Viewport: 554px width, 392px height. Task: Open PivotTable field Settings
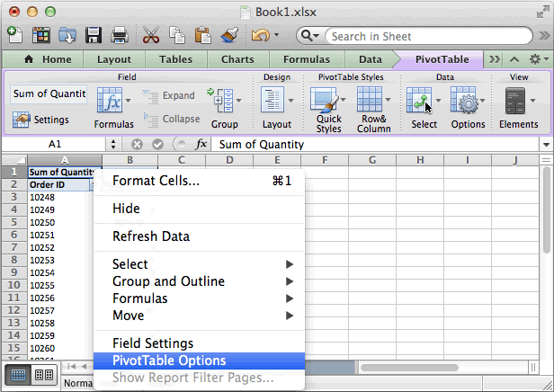[40, 120]
